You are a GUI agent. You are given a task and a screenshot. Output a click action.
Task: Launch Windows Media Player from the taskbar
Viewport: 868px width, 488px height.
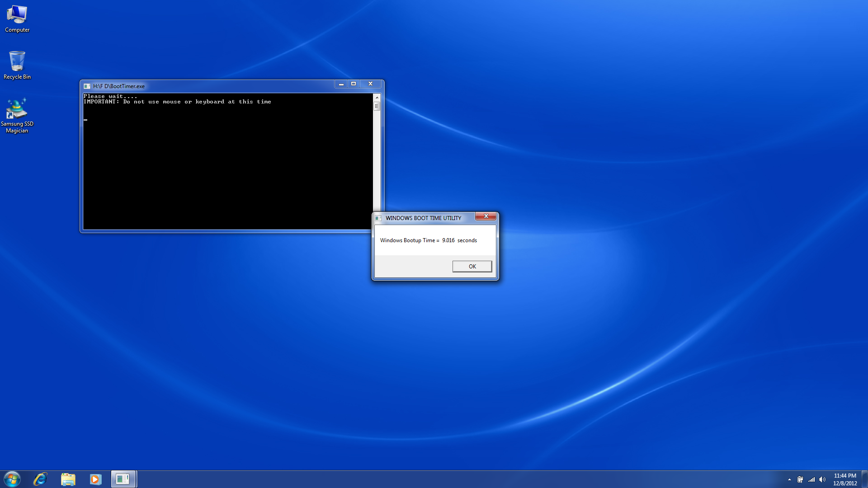pos(95,479)
